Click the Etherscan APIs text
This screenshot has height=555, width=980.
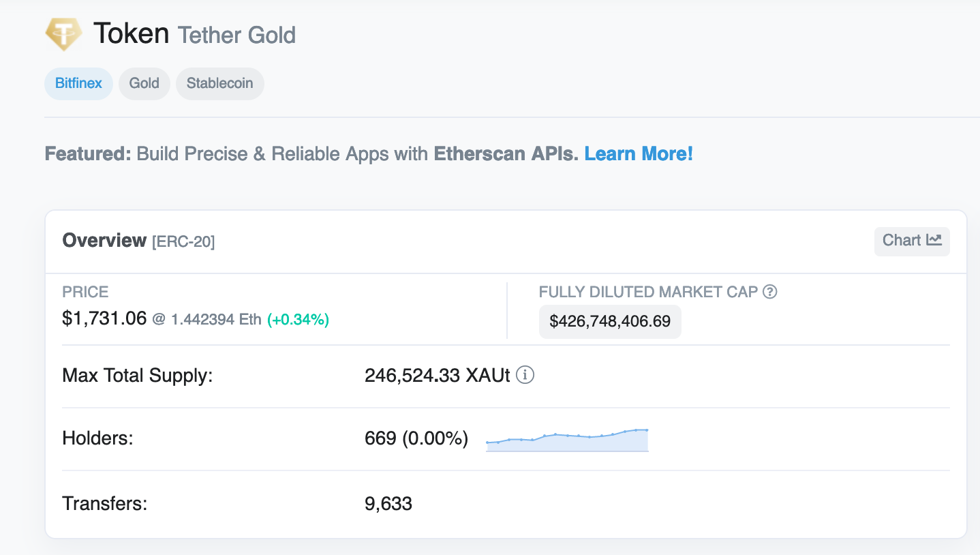pos(506,153)
